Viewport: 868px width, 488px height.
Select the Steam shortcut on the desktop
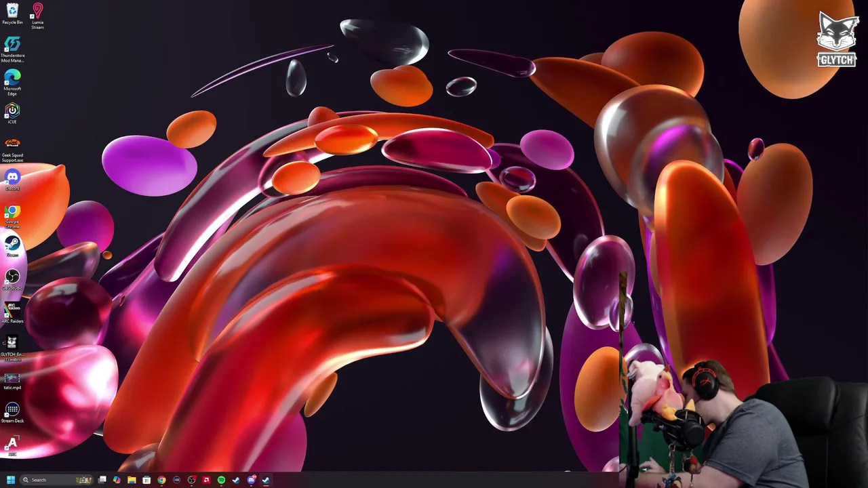click(12, 246)
